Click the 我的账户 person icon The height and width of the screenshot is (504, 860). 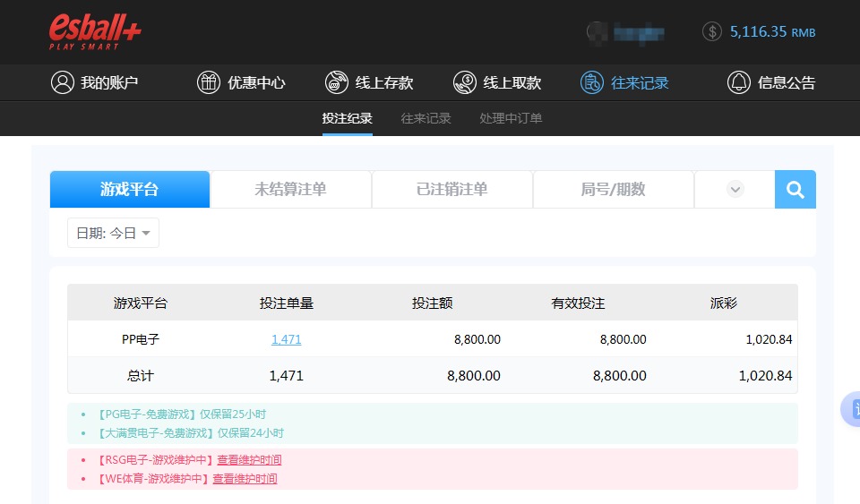tap(63, 82)
